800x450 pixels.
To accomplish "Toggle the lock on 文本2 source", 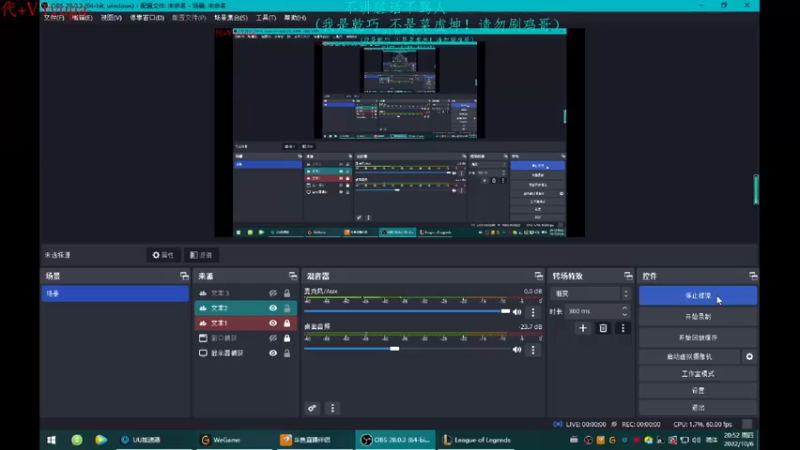I will pos(287,308).
